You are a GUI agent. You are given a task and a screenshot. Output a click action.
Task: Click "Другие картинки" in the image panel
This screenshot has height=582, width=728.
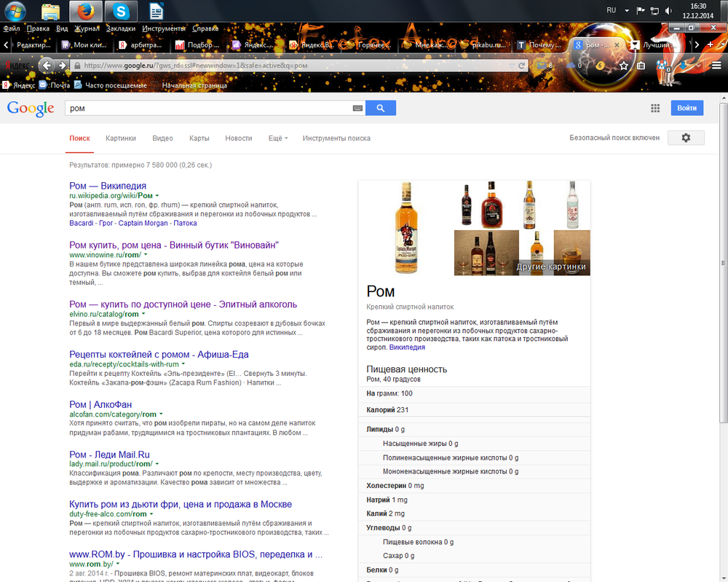tap(550, 267)
